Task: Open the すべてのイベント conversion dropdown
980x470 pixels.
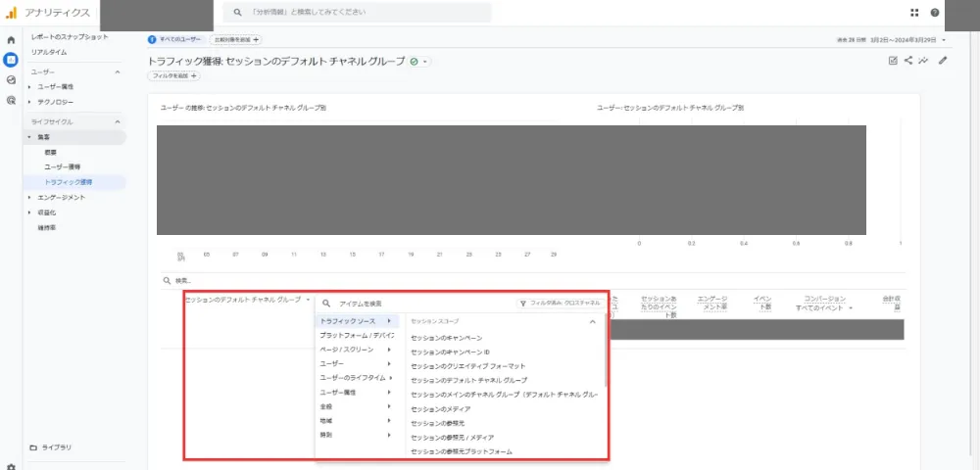Action: 852,307
